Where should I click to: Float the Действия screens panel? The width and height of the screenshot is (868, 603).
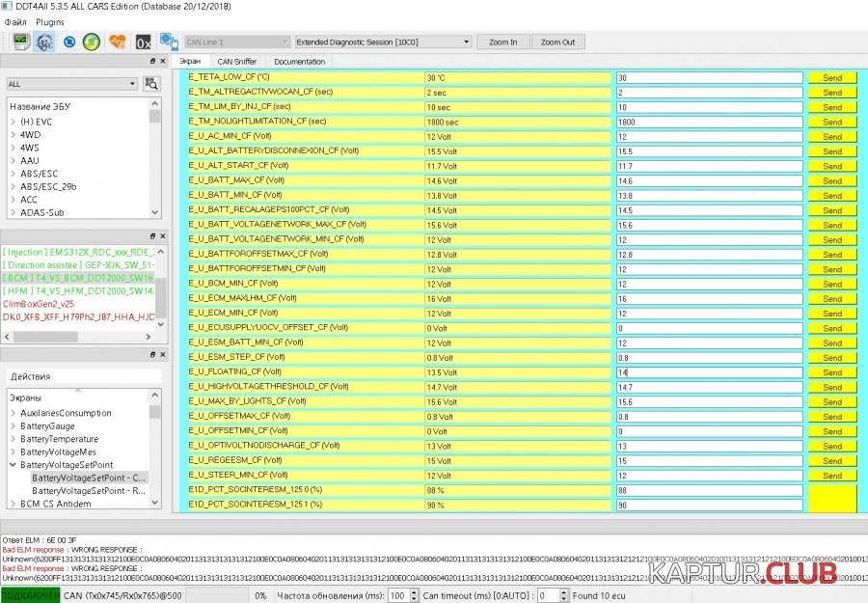point(152,354)
